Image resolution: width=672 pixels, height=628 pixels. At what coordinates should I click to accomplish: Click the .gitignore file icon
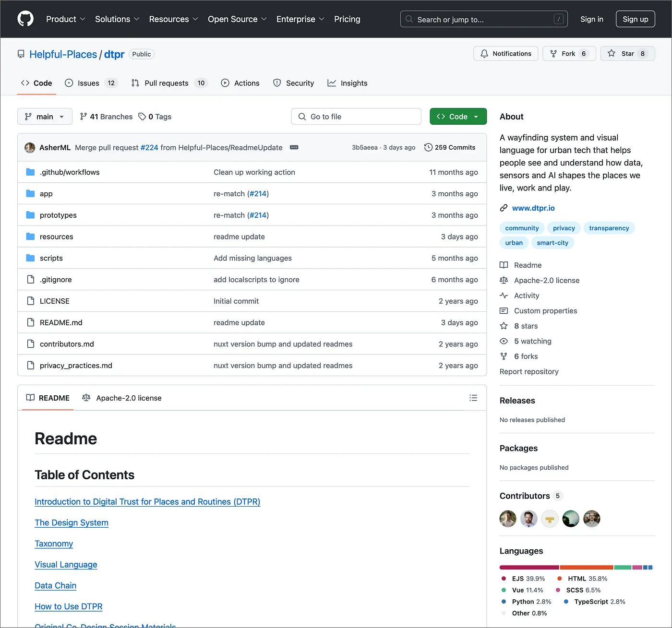point(31,279)
